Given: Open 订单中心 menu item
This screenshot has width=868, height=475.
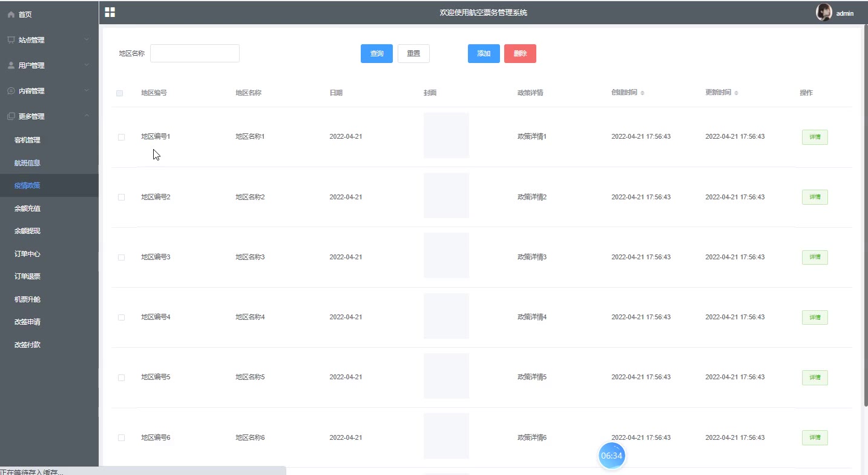Looking at the screenshot, I should pyautogui.click(x=27, y=254).
